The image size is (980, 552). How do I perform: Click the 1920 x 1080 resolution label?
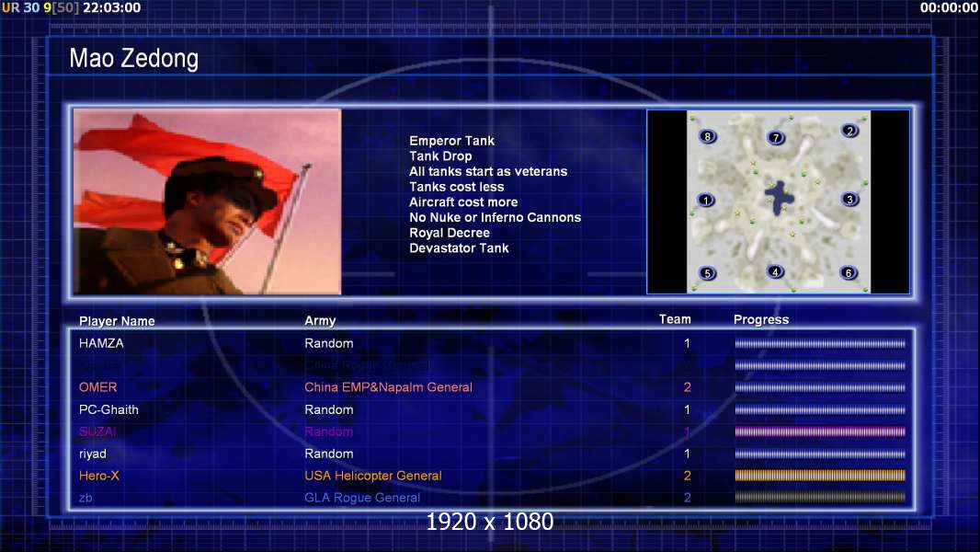click(489, 522)
